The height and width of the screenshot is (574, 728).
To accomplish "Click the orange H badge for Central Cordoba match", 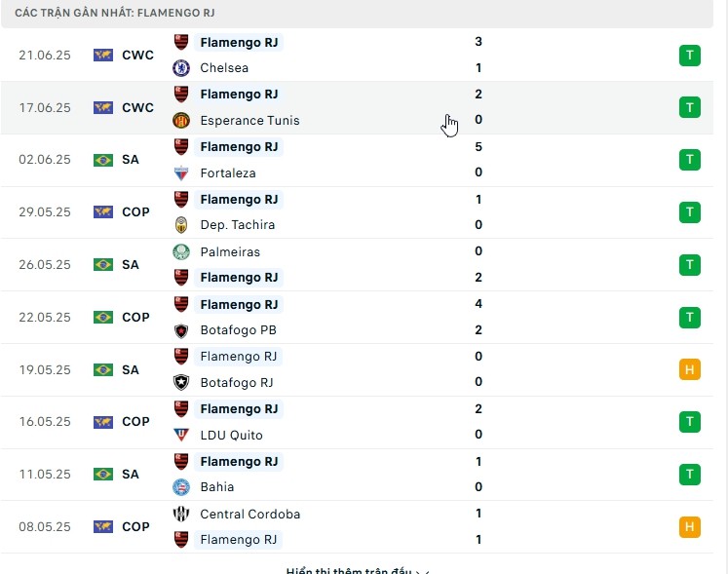I will [690, 527].
